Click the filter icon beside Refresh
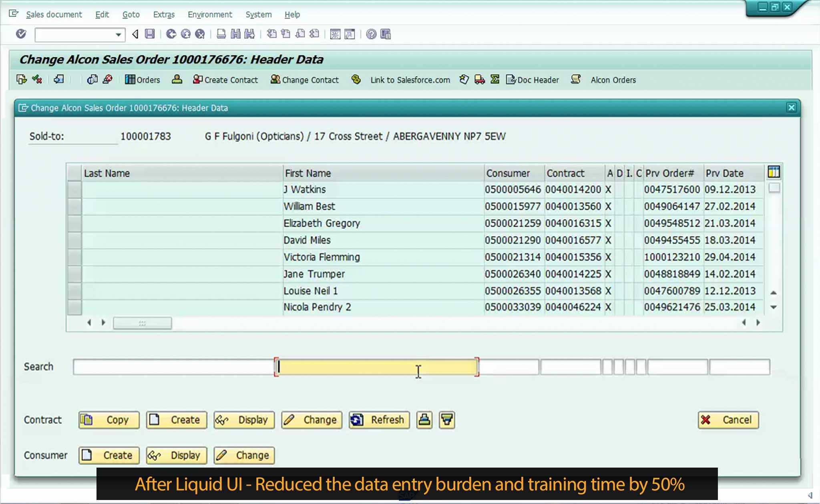 [447, 420]
